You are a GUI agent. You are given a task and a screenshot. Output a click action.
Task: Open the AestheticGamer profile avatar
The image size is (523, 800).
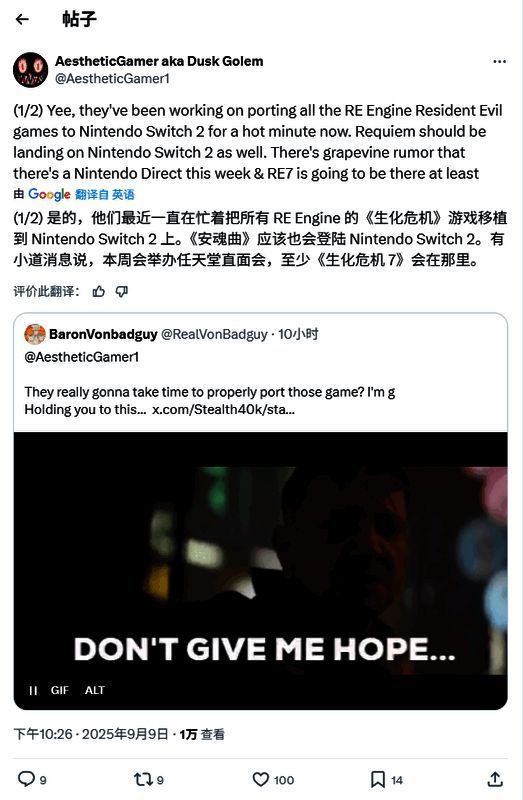tap(31, 70)
